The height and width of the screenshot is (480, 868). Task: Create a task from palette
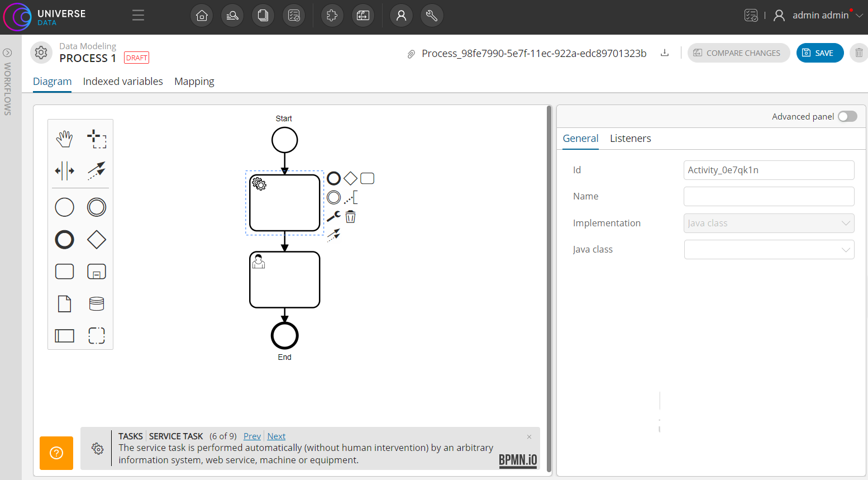(64, 272)
